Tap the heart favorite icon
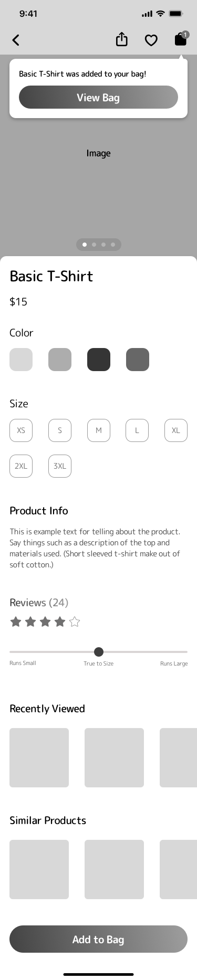 tap(151, 40)
